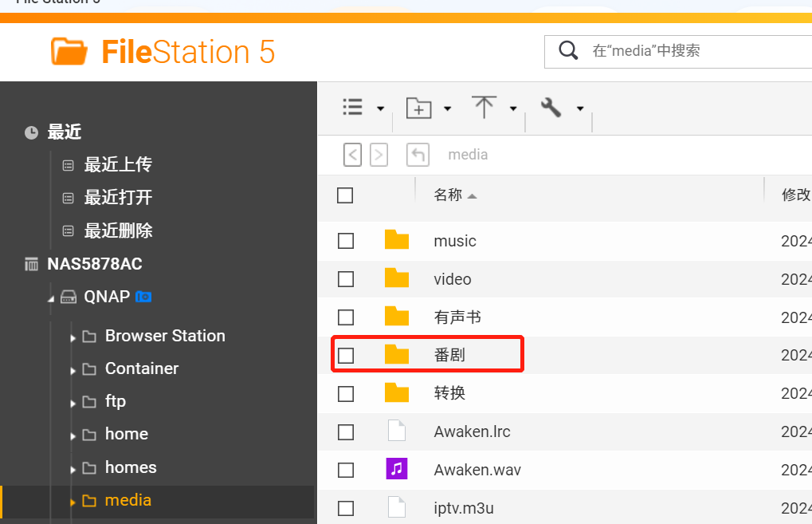Click the search magnifier icon
The height and width of the screenshot is (524, 812).
(567, 51)
